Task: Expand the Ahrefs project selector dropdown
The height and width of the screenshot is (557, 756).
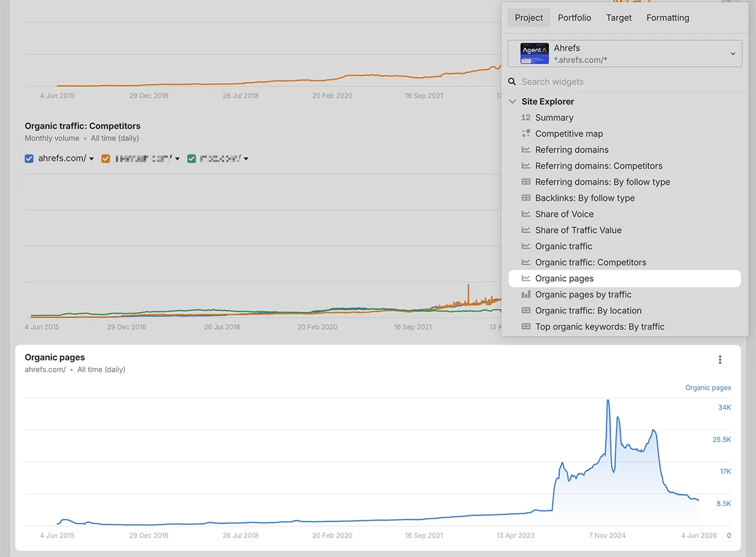Action: [x=624, y=54]
